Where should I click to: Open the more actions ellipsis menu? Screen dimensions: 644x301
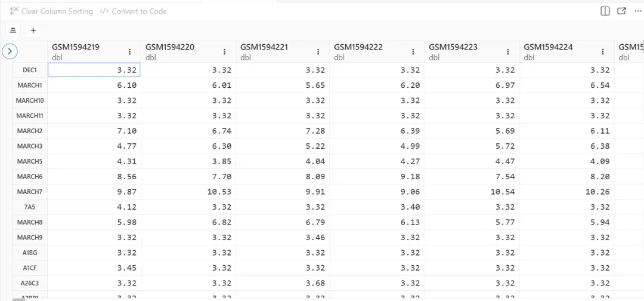637,11
